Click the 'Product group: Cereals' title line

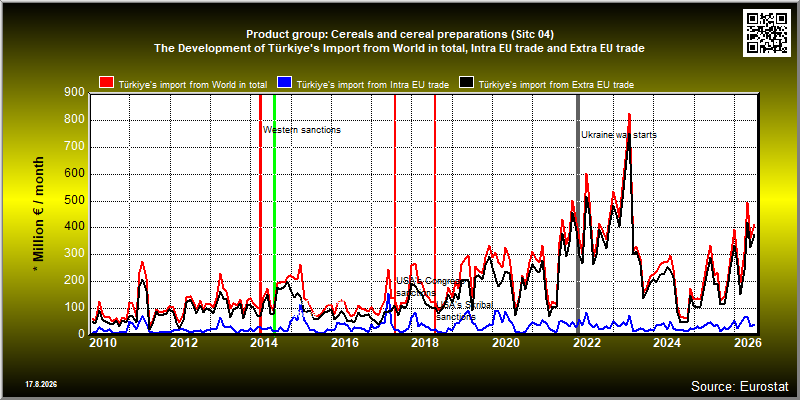click(399, 34)
